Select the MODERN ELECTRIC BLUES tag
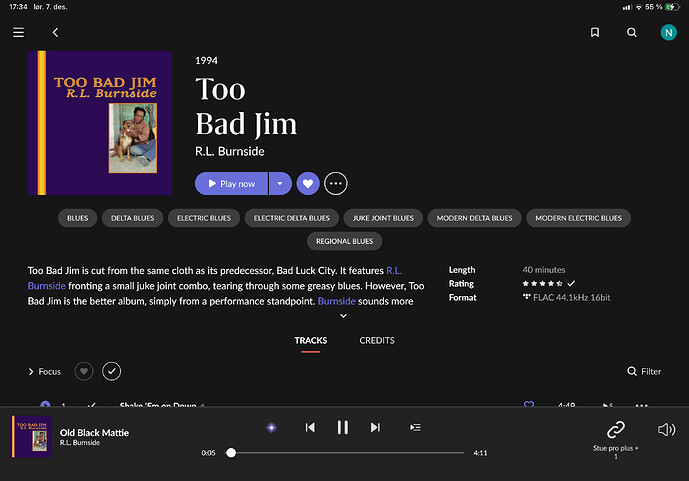Image resolution: width=689 pixels, height=481 pixels. coord(578,218)
